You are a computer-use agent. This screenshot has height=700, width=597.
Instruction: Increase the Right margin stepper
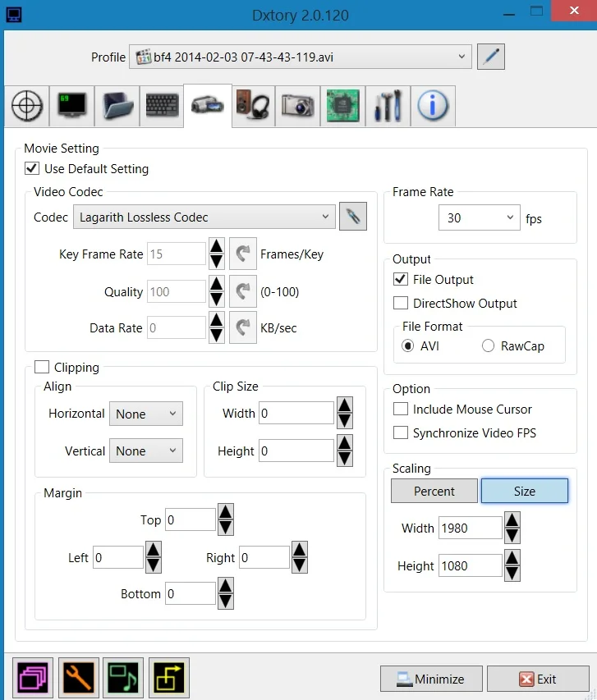(x=300, y=550)
